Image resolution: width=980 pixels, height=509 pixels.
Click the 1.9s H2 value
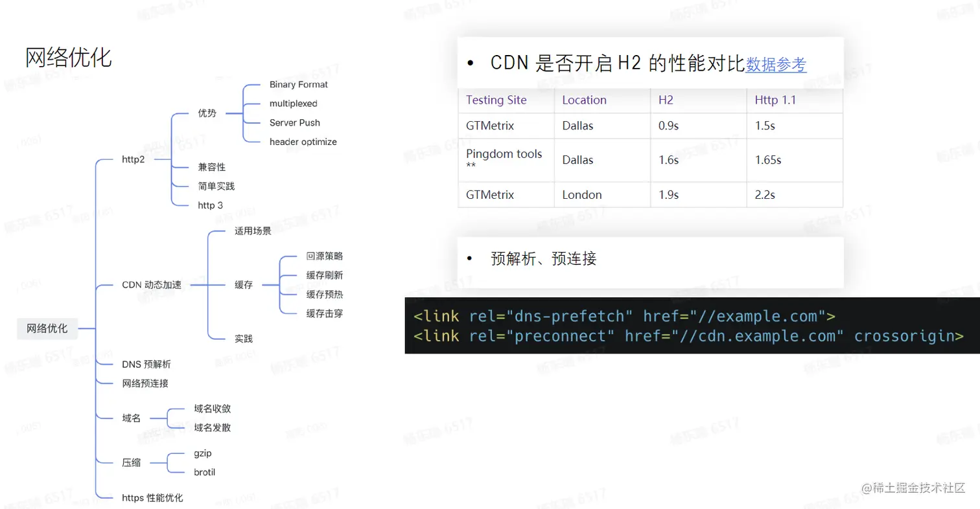pos(668,194)
